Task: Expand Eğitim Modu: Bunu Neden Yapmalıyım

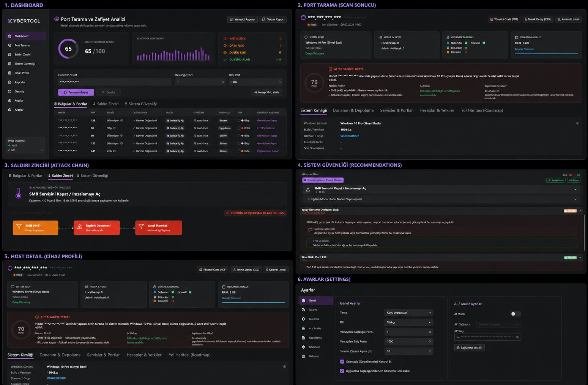Action: [575, 199]
